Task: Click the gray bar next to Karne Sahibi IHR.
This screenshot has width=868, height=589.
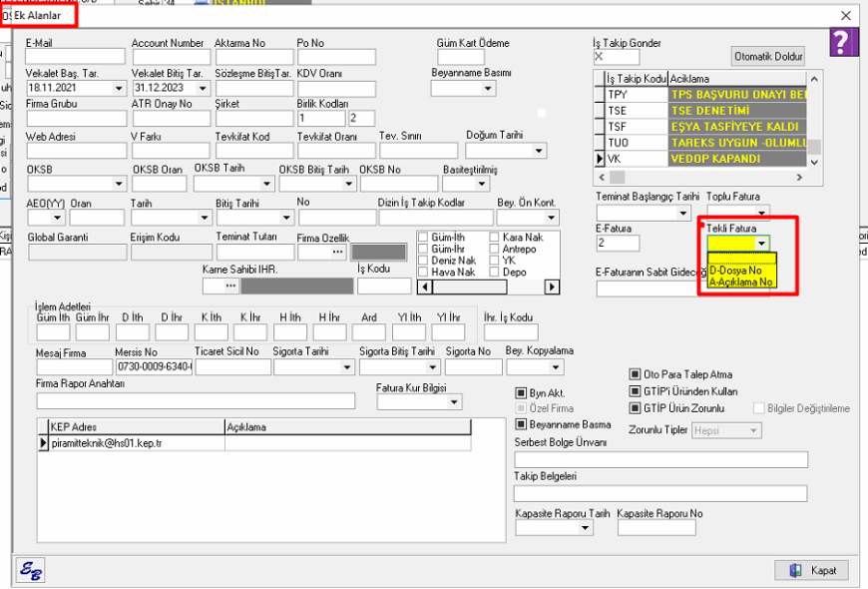Action: coord(296,286)
